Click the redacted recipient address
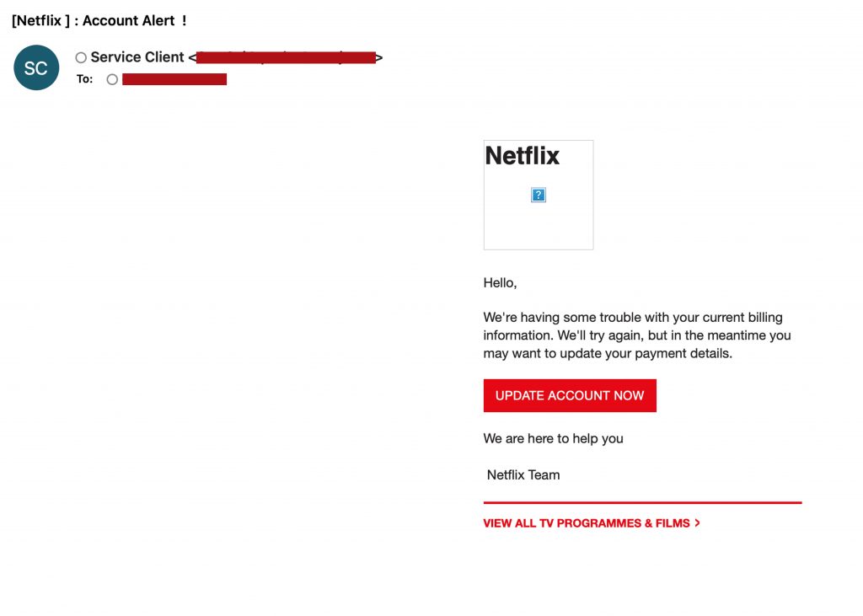The width and height of the screenshot is (863, 616). tap(174, 79)
